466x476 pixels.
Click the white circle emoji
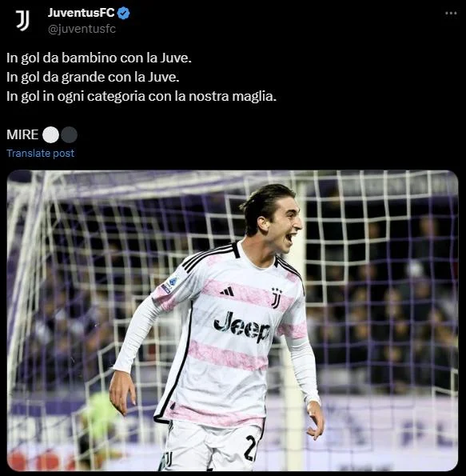tap(50, 134)
